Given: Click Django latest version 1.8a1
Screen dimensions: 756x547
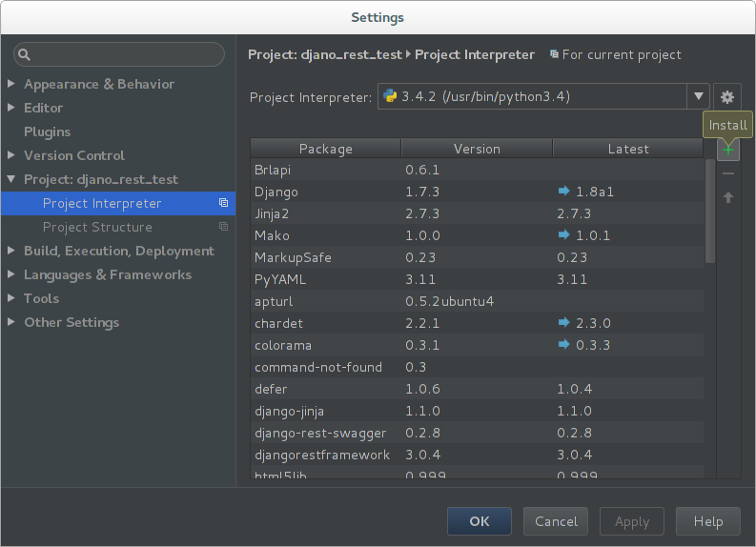Looking at the screenshot, I should click(x=595, y=192).
